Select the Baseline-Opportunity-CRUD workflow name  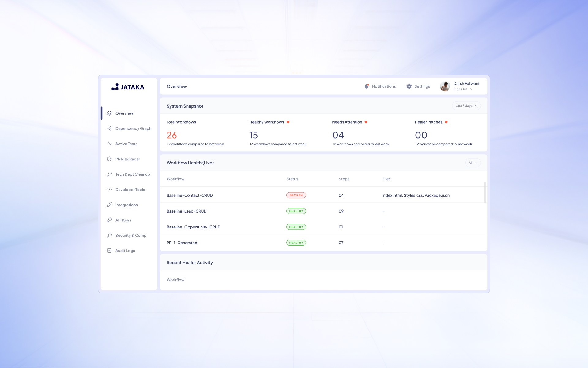pyautogui.click(x=194, y=227)
